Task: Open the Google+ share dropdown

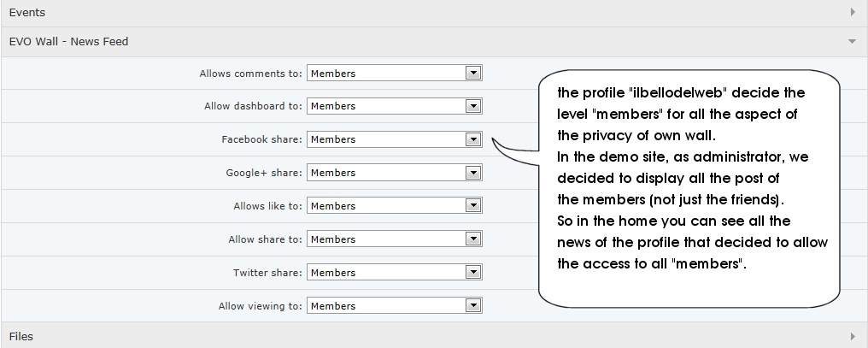Action: pyautogui.click(x=386, y=173)
